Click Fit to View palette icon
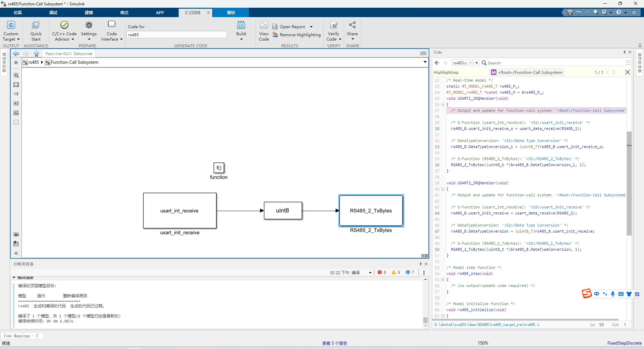 point(16,85)
